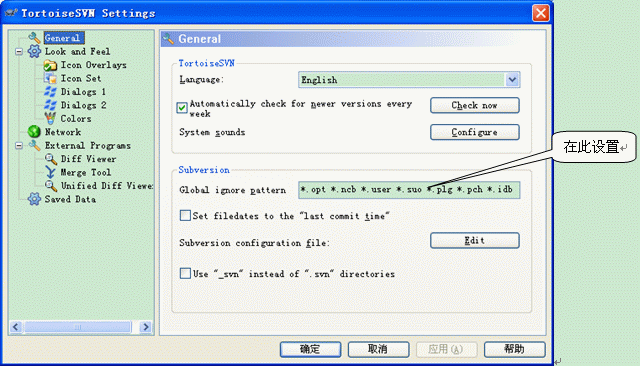This screenshot has height=366, width=640.
Task: Click the 帮助 (Help) button
Action: [514, 349]
